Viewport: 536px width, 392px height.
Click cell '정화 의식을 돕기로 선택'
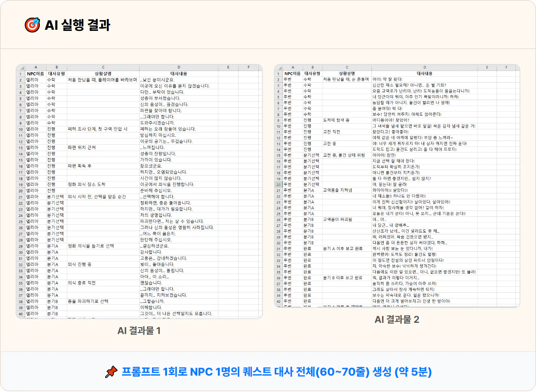pyautogui.click(x=103, y=246)
